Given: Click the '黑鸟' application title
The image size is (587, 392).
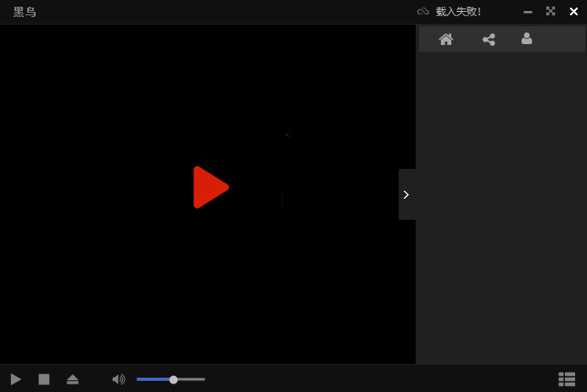Looking at the screenshot, I should [x=25, y=12].
